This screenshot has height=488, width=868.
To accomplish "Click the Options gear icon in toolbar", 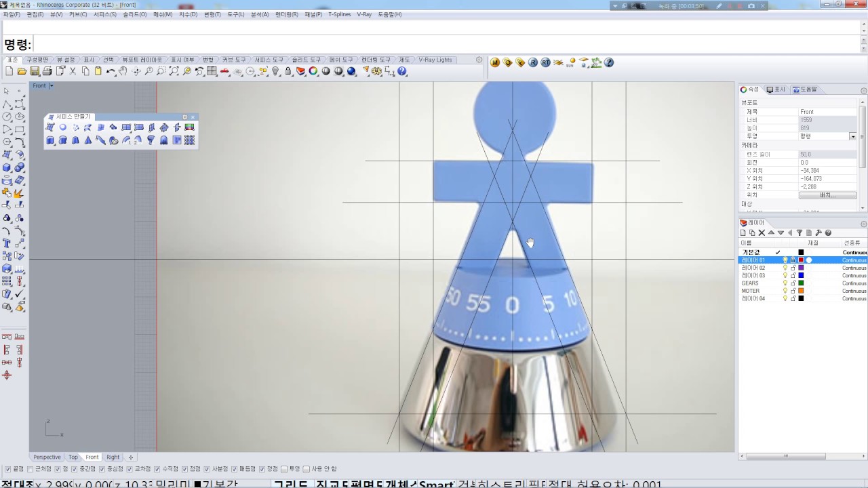I will pos(376,71).
